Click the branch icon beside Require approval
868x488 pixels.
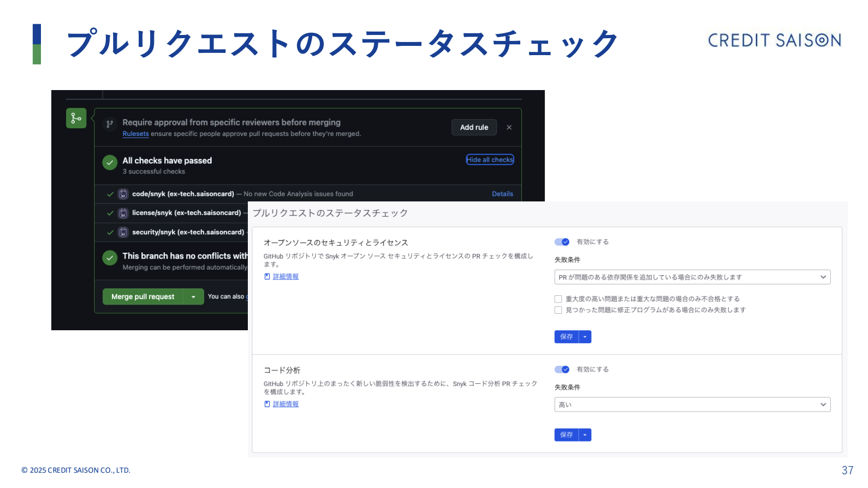point(110,124)
